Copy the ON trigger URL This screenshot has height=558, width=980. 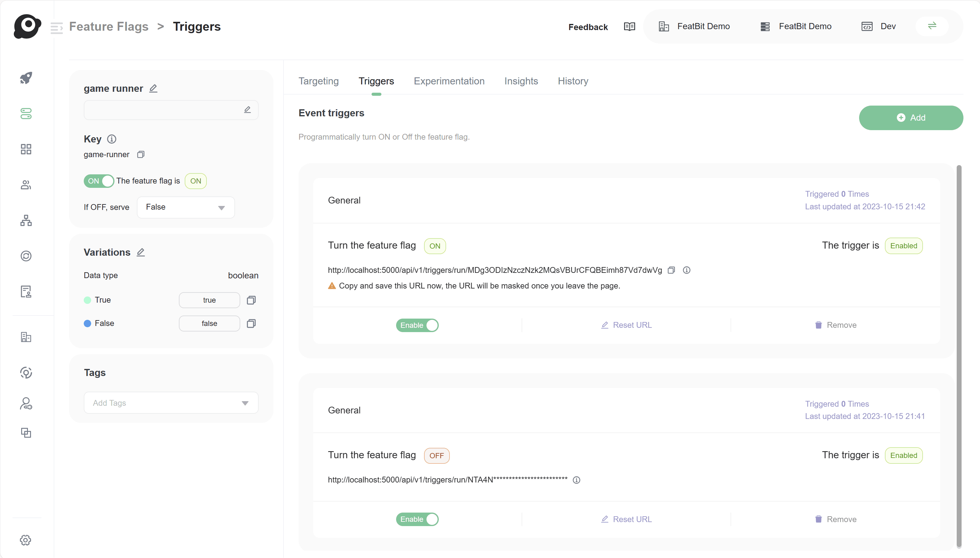click(671, 270)
